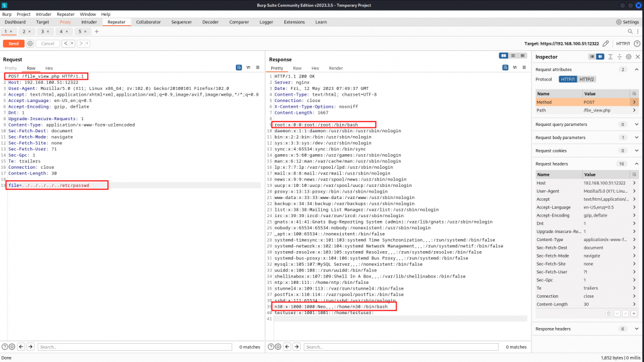The height and width of the screenshot is (362, 644).
Task: Go back to previous request in history
Action: pos(65,43)
